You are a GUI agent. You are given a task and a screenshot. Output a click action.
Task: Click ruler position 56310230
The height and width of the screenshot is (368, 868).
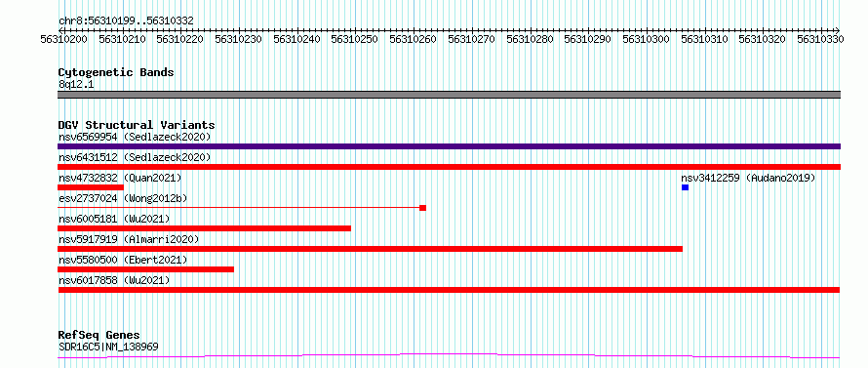pos(239,39)
